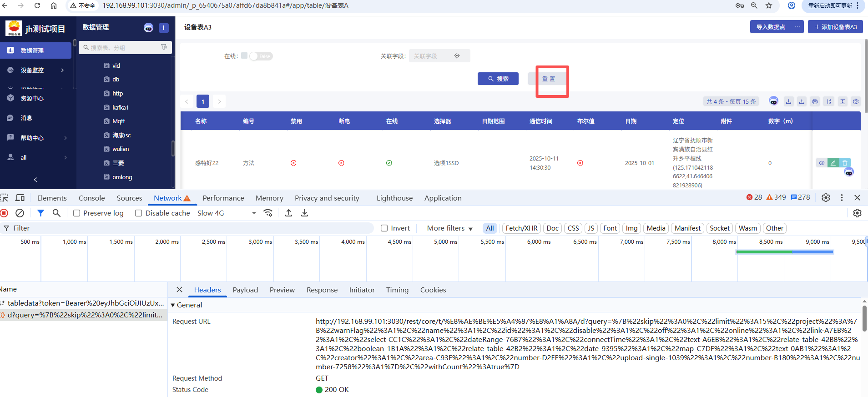Click the print icon in table toolbar
Image resolution: width=868 pixels, height=397 pixels.
click(815, 101)
